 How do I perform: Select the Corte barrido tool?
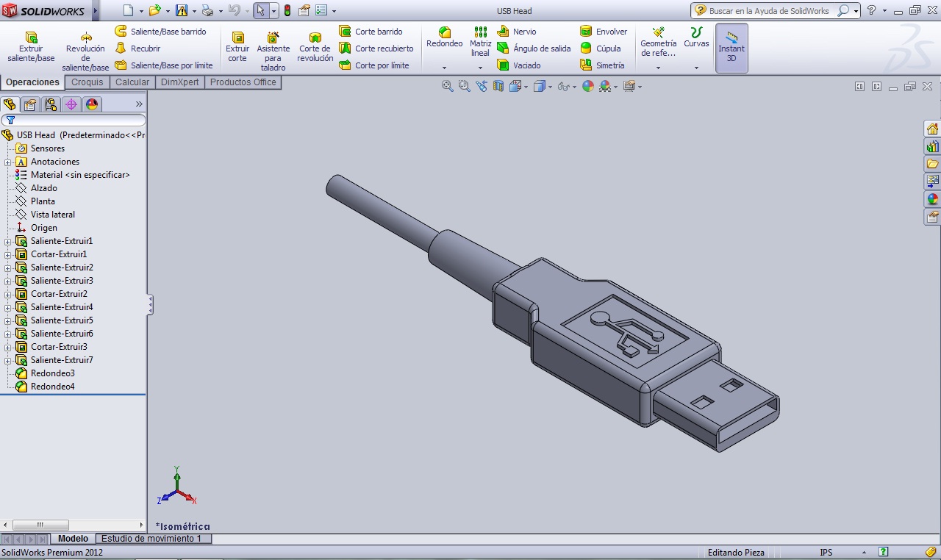[x=371, y=32]
